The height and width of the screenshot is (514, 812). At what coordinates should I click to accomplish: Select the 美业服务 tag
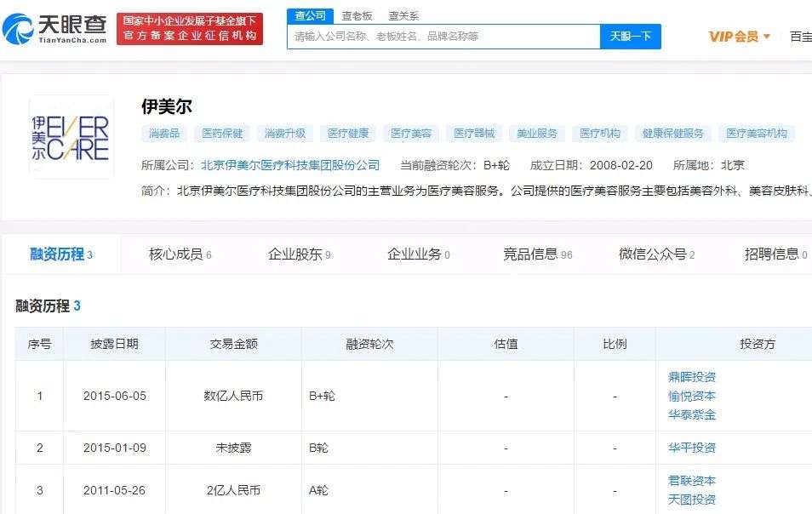click(537, 134)
